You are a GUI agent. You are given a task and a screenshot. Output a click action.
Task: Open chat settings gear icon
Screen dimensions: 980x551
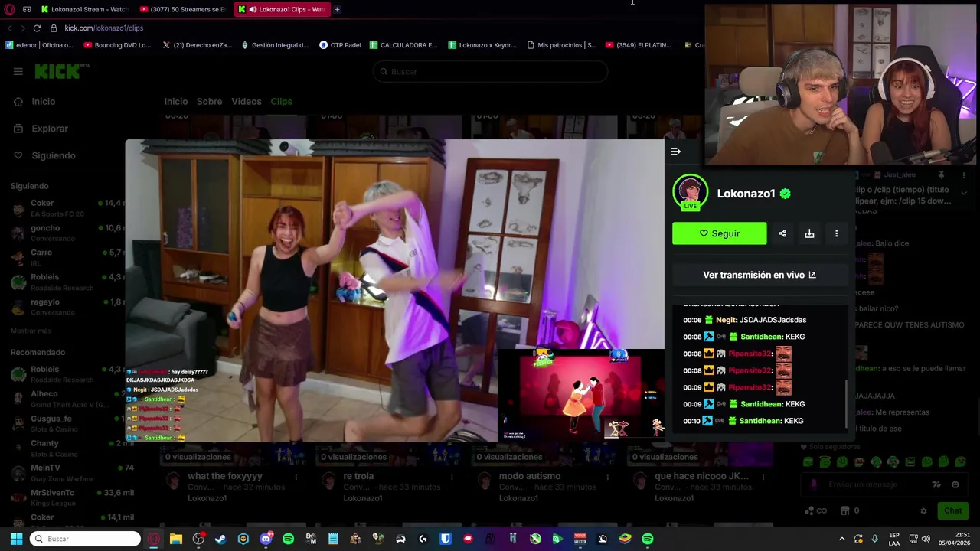(x=923, y=510)
